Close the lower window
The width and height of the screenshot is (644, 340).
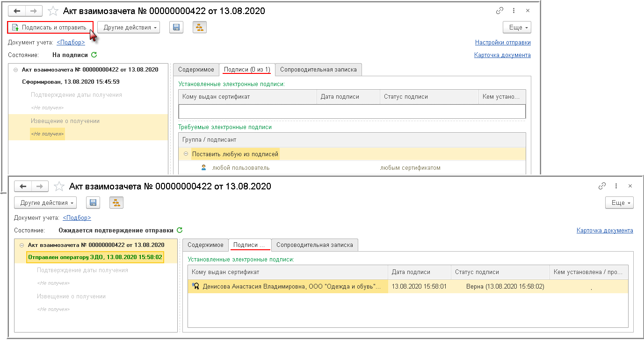click(x=630, y=186)
